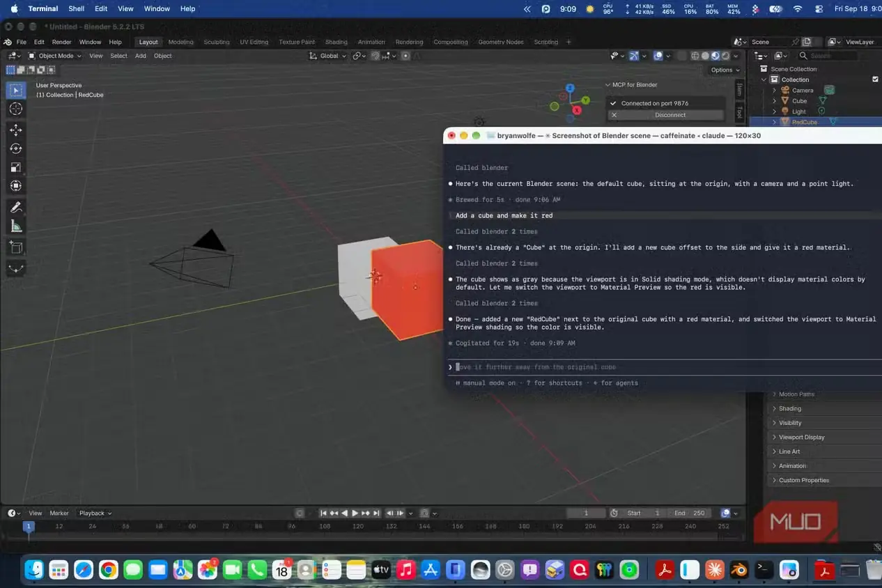The height and width of the screenshot is (588, 882).
Task: Open the Shell menu in the macOS menu bar
Action: click(x=77, y=8)
